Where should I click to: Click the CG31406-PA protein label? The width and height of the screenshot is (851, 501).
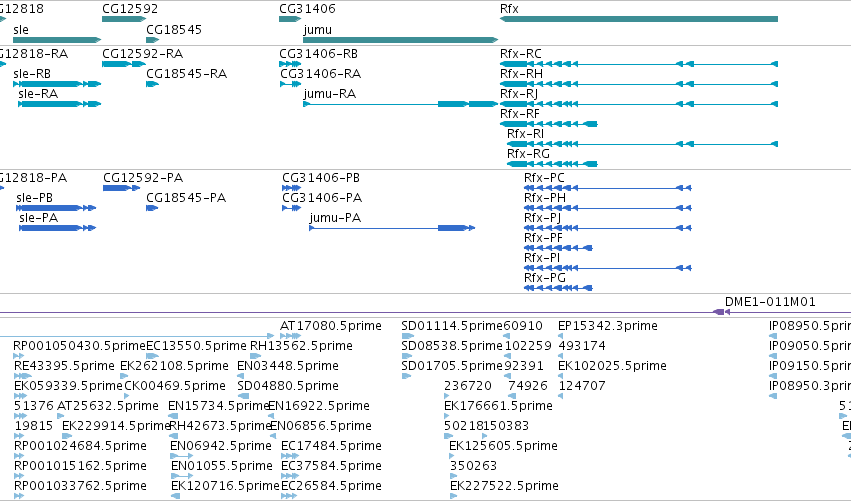pyautogui.click(x=322, y=198)
